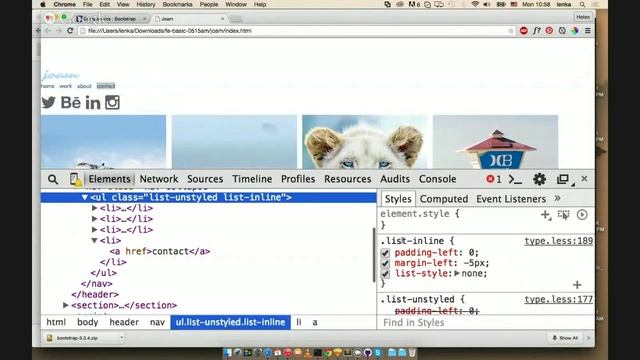Screen dimensions: 640x360
Task: Click the work nav link on page
Action: pyautogui.click(x=65, y=86)
